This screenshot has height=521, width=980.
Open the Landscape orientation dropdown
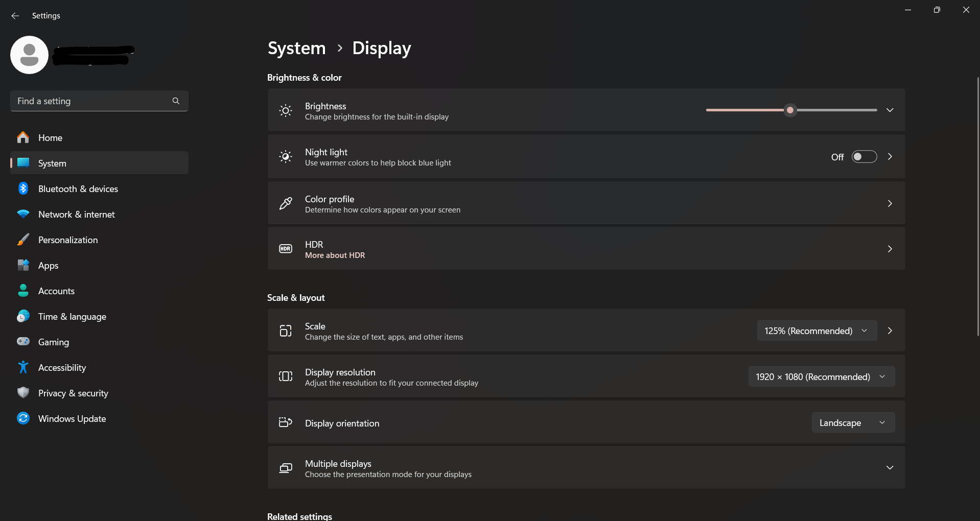(853, 422)
